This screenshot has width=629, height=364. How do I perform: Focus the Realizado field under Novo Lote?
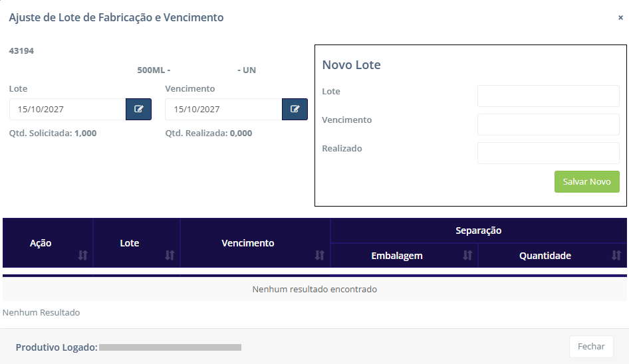(x=548, y=153)
